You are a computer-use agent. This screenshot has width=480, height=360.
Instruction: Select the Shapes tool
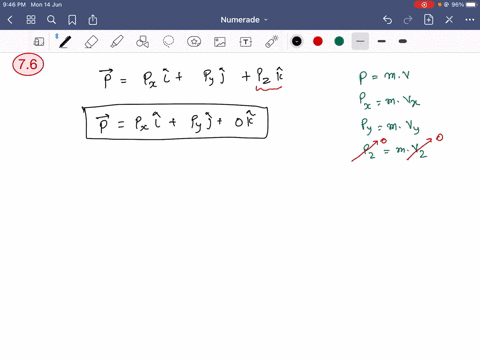point(142,42)
